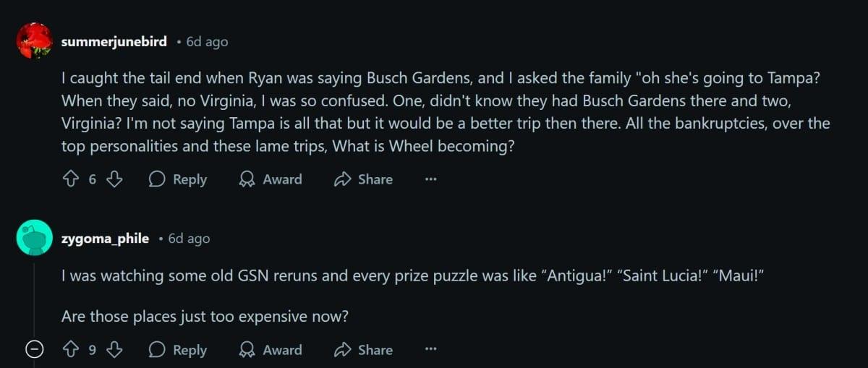
Task: Click summerjunebird's red avatar image
Action: click(x=34, y=40)
